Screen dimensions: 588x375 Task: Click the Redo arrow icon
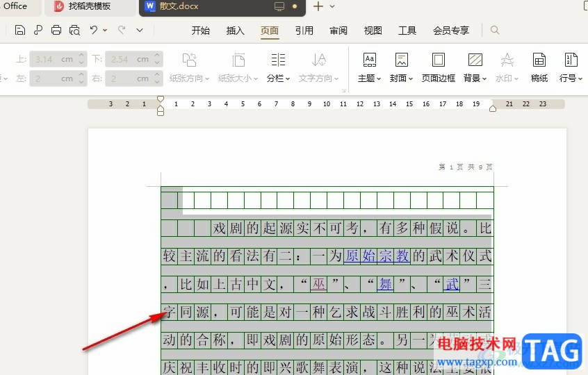(122, 30)
